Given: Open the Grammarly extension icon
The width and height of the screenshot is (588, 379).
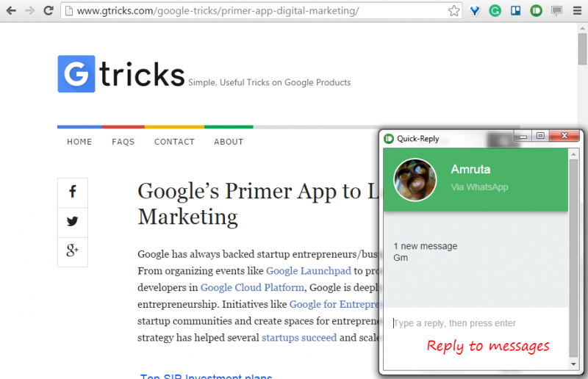Looking at the screenshot, I should click(x=495, y=11).
